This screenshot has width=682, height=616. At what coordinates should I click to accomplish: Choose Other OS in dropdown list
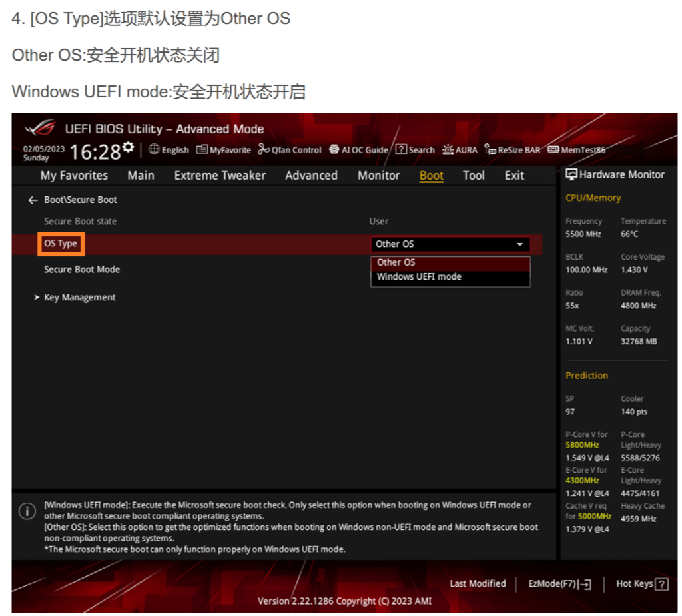pos(450,263)
